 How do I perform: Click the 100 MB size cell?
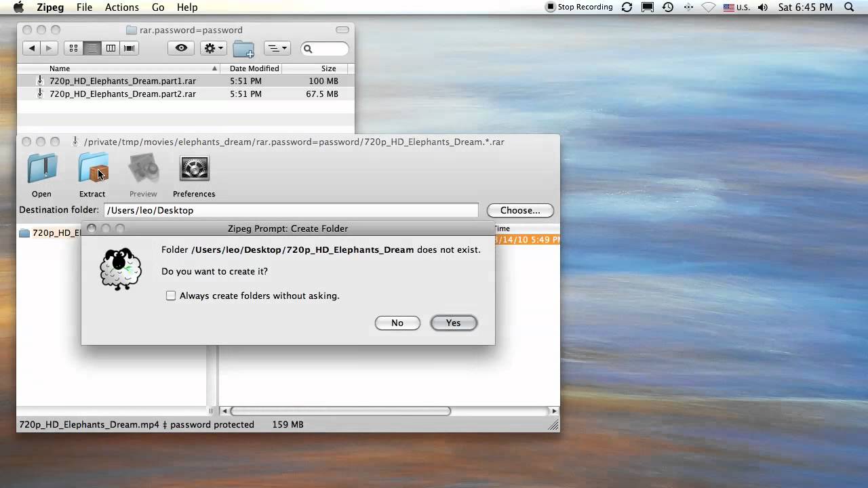click(x=323, y=81)
